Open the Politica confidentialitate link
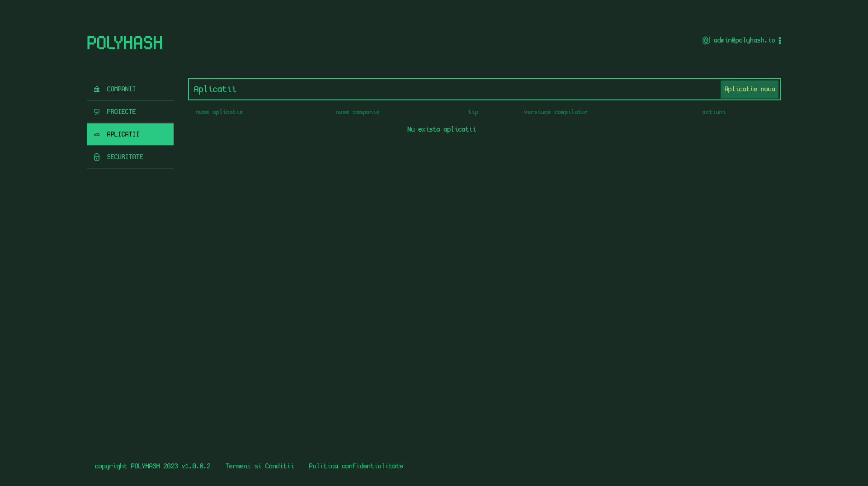 point(356,466)
